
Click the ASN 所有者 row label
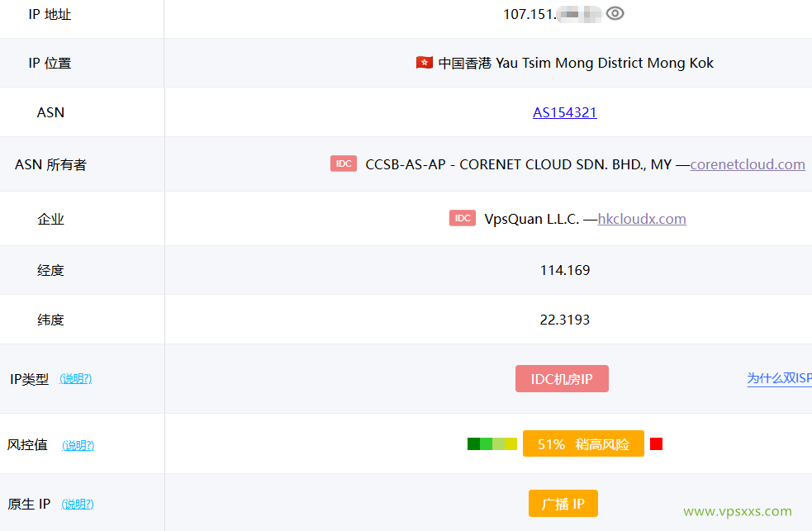(50, 164)
